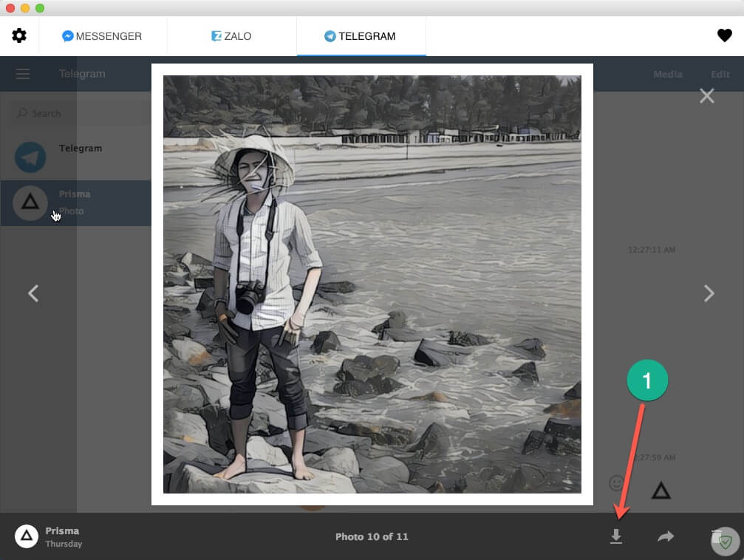Delete the photo with trash icon
Image resolution: width=744 pixels, height=560 pixels.
pos(717,537)
